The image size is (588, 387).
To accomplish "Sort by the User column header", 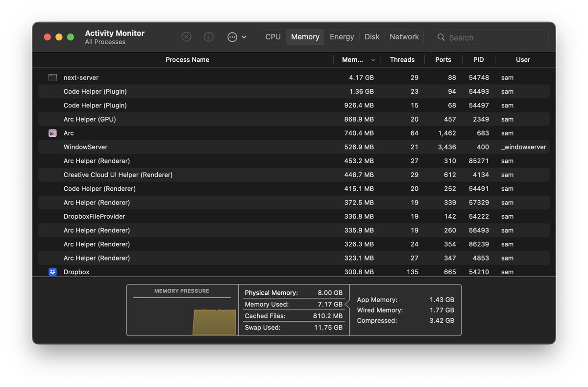I will click(523, 60).
